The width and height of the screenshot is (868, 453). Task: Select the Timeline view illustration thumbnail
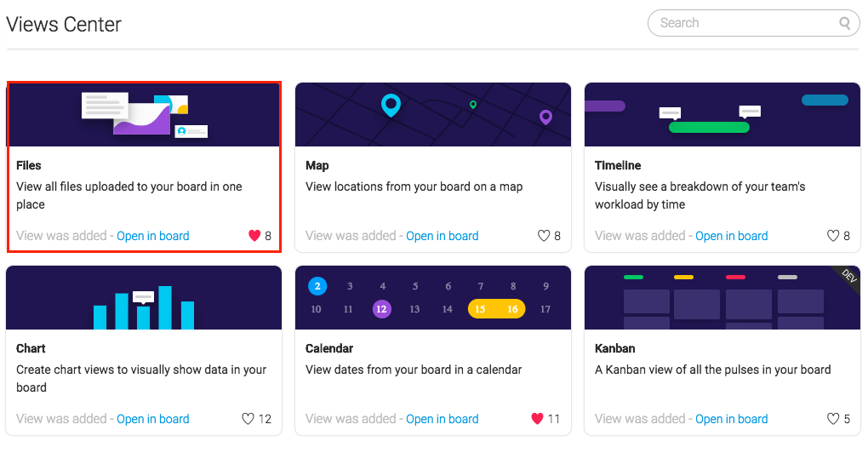[722, 115]
